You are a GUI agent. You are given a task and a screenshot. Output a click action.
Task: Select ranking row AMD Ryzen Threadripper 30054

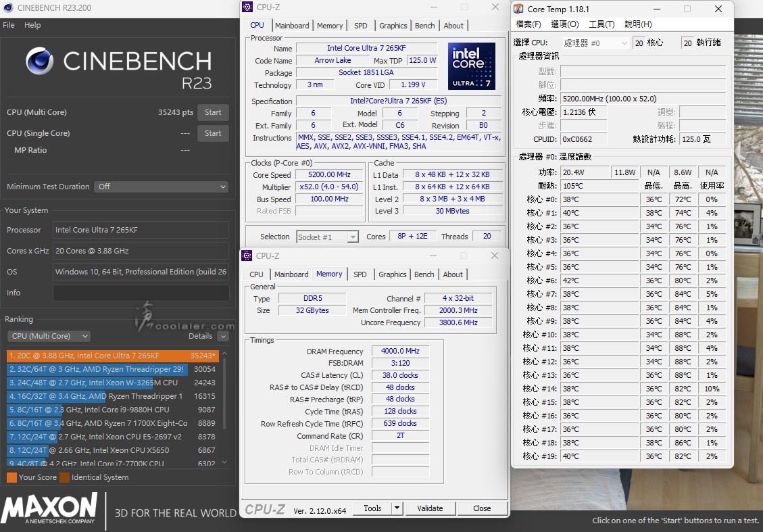[113, 370]
